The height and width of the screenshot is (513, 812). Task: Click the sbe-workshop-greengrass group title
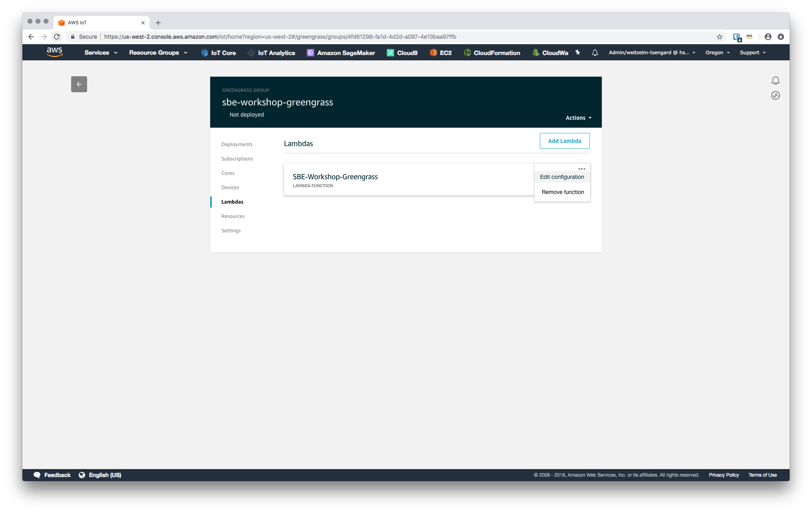pyautogui.click(x=277, y=102)
